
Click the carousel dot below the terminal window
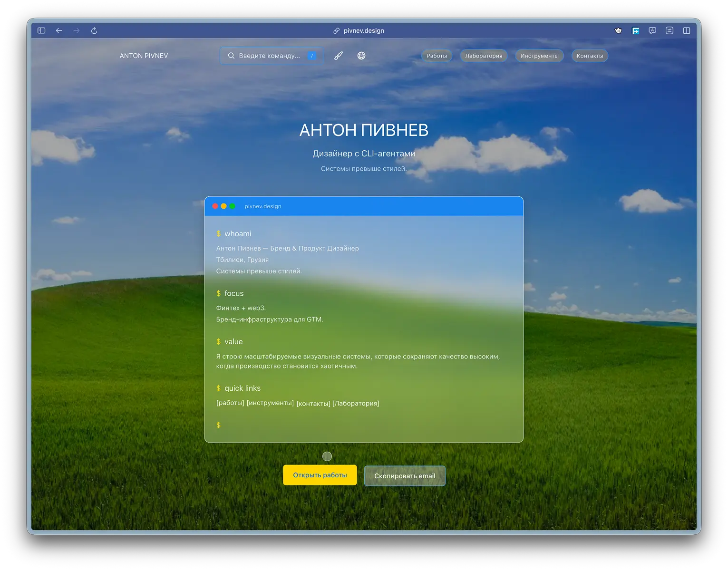click(x=327, y=456)
